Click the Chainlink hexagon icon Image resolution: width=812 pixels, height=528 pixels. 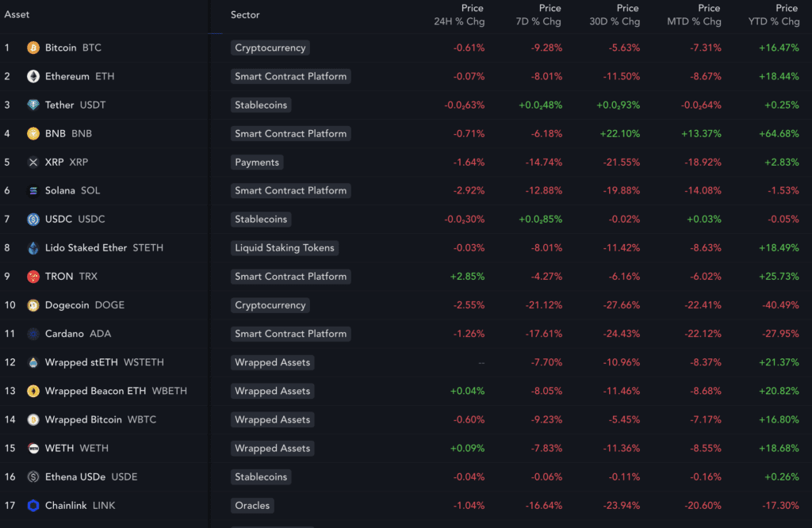[33, 506]
